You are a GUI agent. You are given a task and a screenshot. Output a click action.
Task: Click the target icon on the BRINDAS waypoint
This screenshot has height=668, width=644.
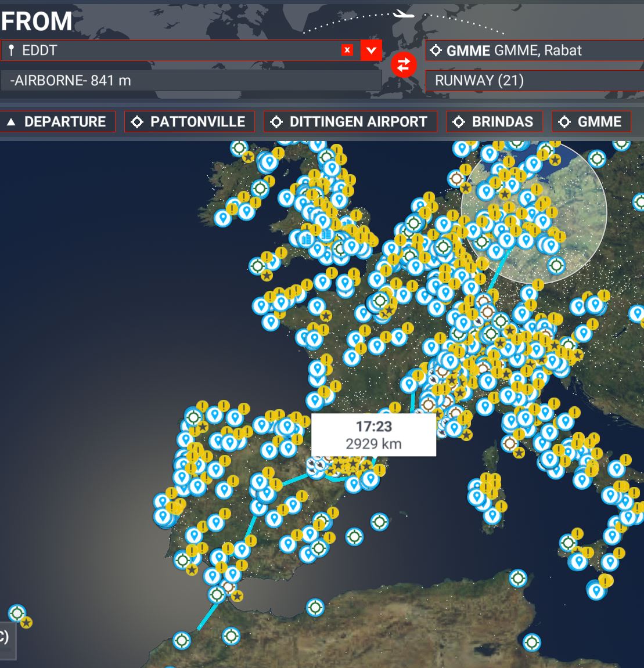click(x=459, y=122)
